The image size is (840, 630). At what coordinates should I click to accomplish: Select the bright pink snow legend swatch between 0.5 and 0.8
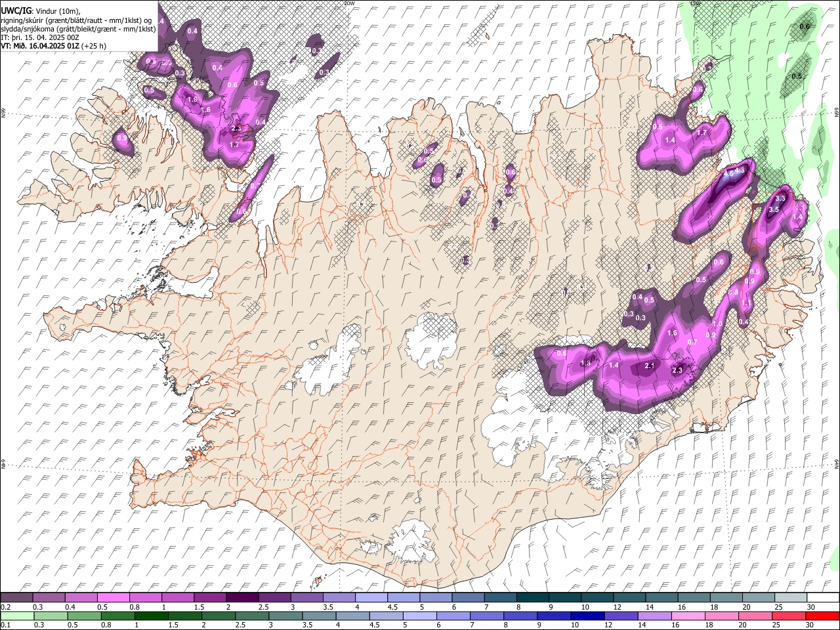(114, 598)
